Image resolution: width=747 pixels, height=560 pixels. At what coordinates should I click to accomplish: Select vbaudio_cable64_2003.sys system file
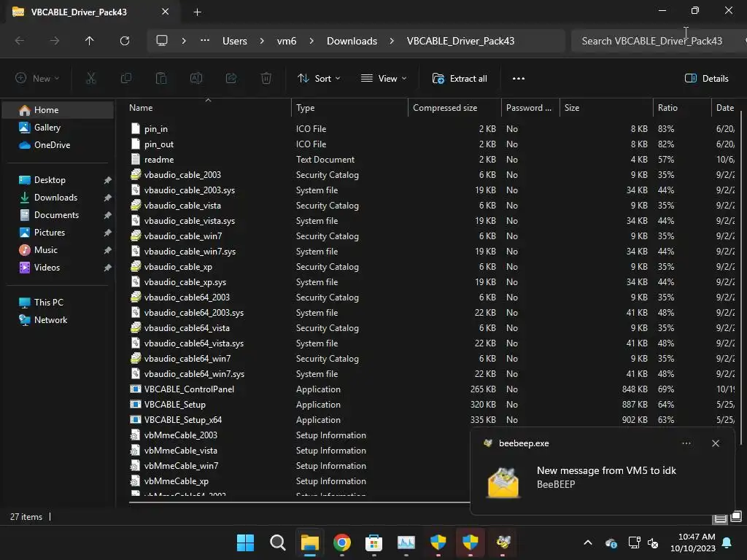[193, 313]
